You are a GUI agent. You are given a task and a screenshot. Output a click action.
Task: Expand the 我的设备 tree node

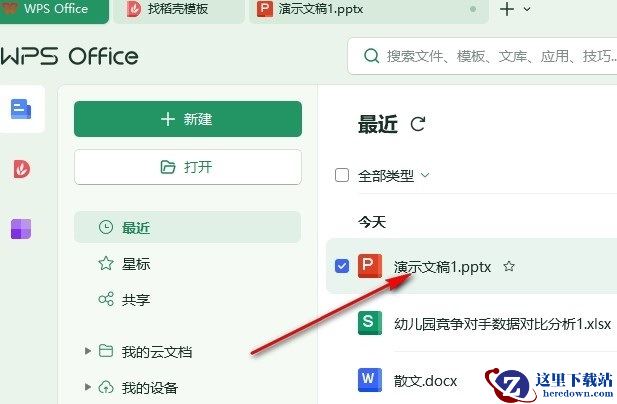pyautogui.click(x=88, y=387)
